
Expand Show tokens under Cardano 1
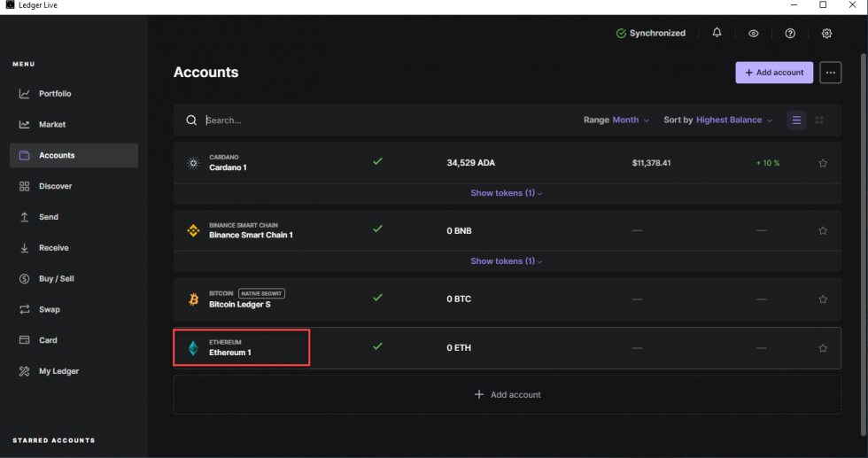[x=507, y=193]
